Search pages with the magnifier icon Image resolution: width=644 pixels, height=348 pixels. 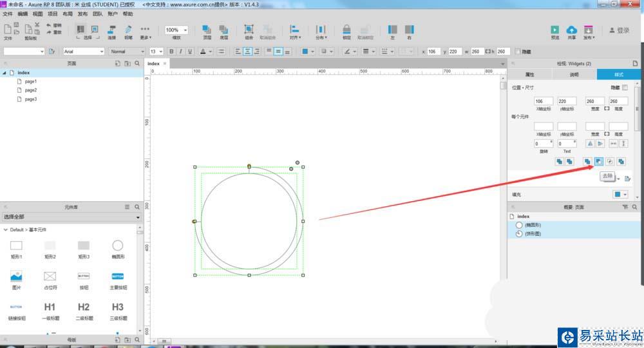click(137, 63)
